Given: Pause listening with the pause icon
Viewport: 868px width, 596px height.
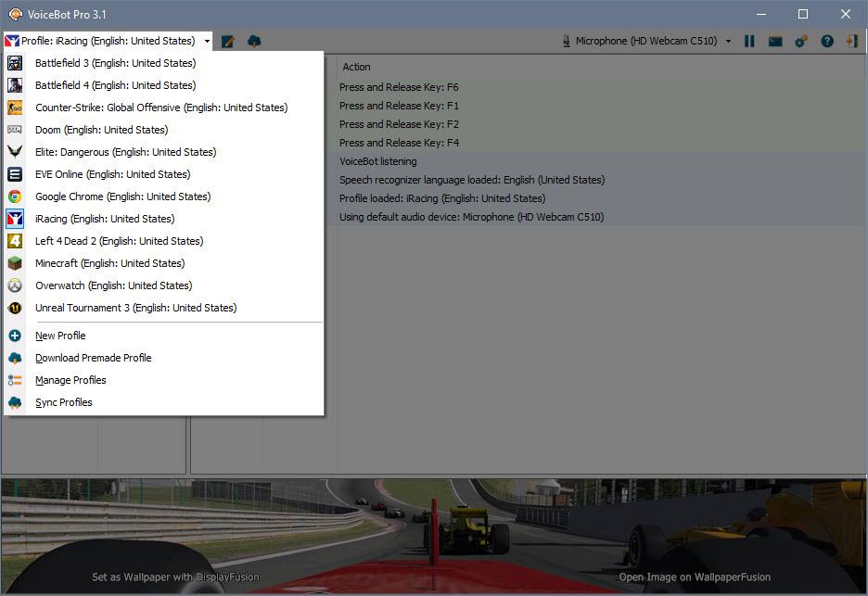Looking at the screenshot, I should [749, 41].
